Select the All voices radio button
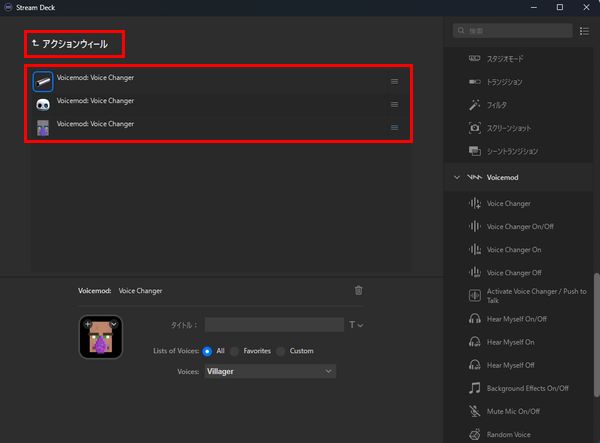600x443 pixels. point(207,351)
